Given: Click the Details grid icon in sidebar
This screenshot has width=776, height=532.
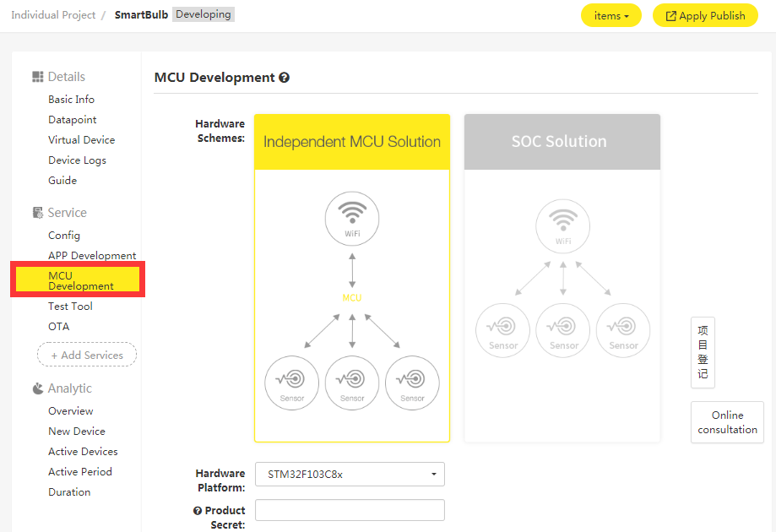Looking at the screenshot, I should (37, 76).
